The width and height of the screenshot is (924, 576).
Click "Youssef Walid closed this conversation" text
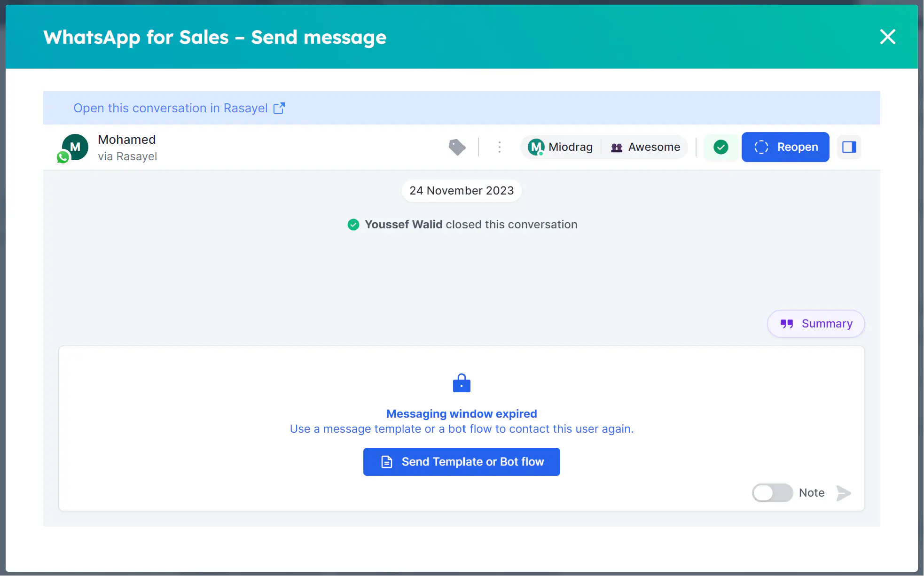[x=471, y=225]
